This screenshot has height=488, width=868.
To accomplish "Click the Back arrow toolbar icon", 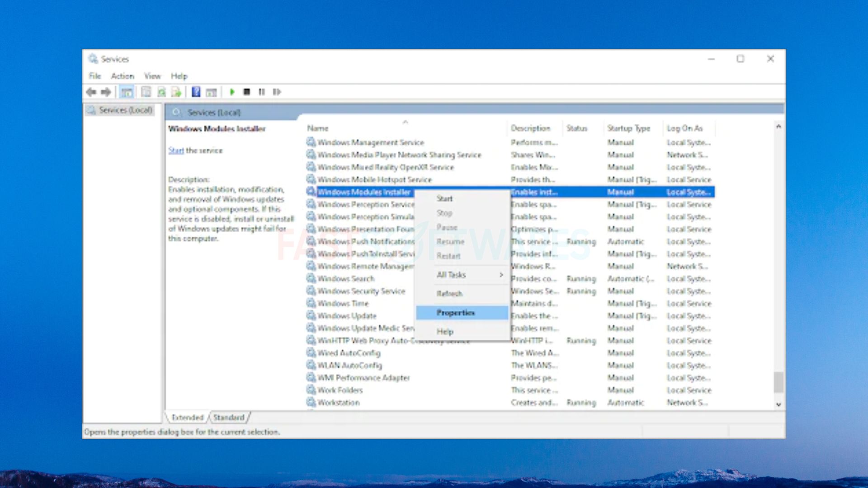I will (91, 92).
